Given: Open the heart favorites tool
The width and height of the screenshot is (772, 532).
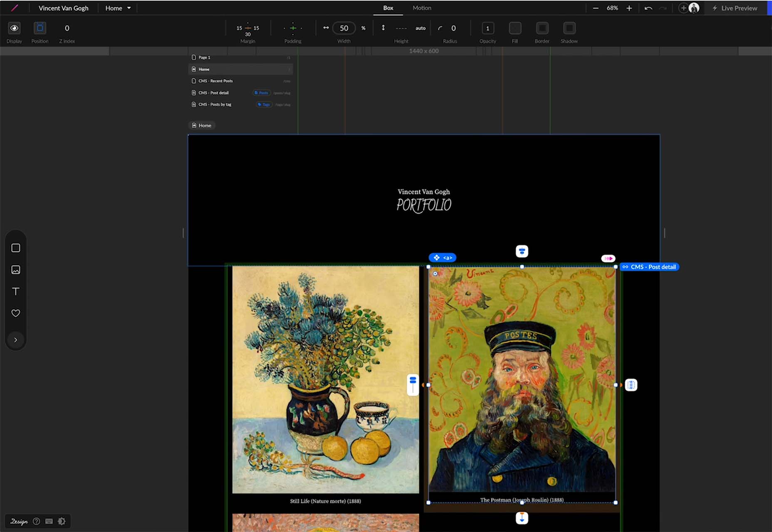Looking at the screenshot, I should click(x=16, y=313).
